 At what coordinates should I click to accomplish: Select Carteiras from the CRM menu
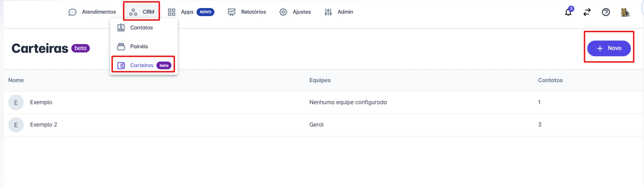(142, 65)
